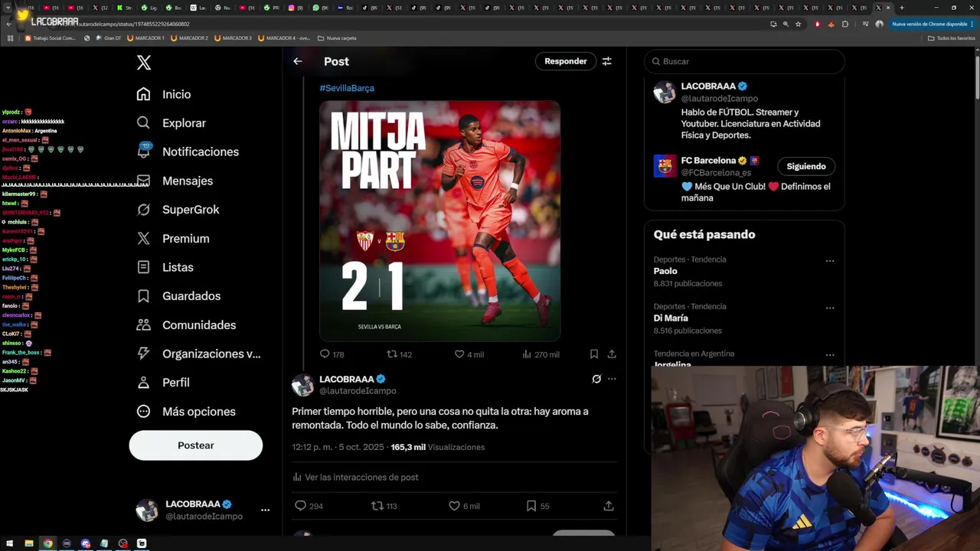The width and height of the screenshot is (980, 551).
Task: Open the Mitja Part match image
Action: point(439,220)
